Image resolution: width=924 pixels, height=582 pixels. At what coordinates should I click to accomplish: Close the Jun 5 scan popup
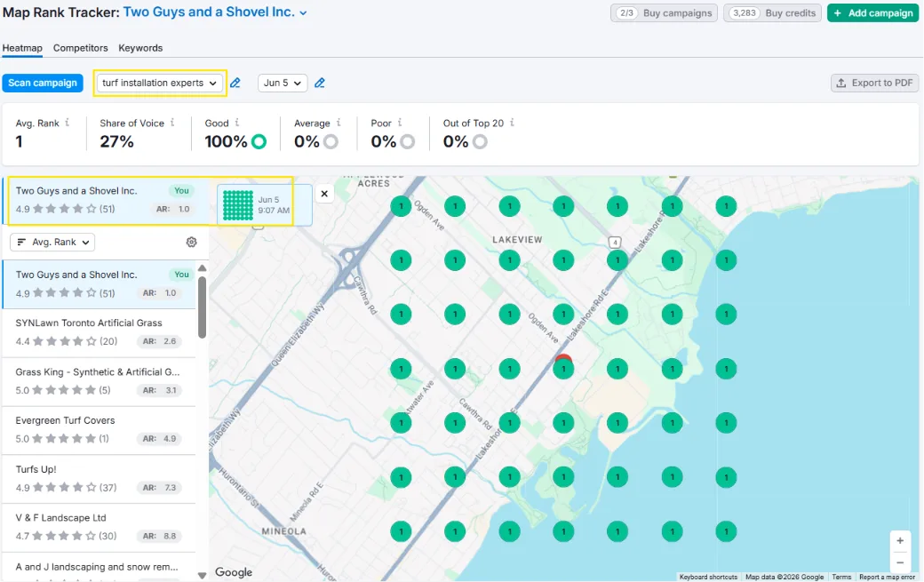324,193
